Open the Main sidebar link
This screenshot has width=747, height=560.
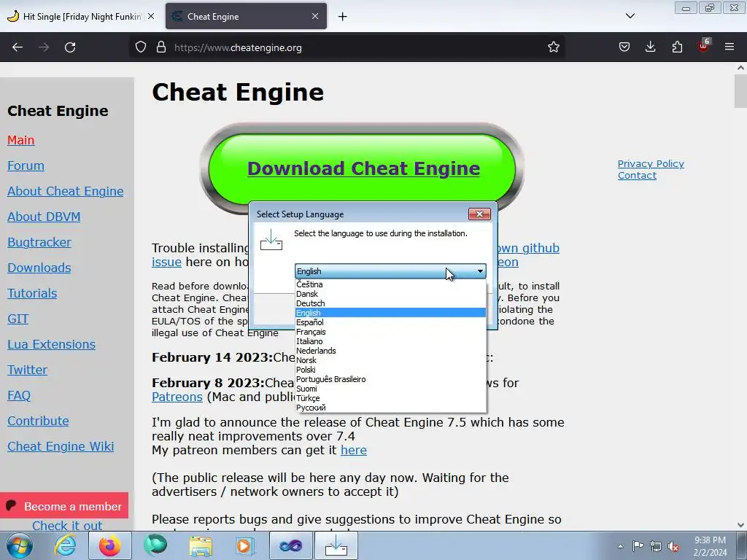click(x=21, y=140)
